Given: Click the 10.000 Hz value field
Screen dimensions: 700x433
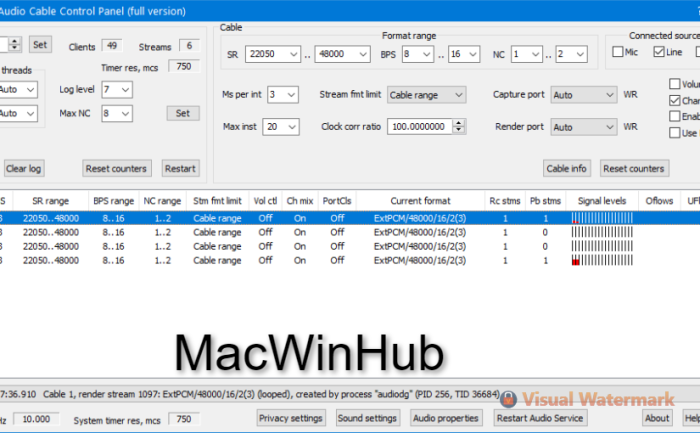Looking at the screenshot, I should click(x=36, y=419).
